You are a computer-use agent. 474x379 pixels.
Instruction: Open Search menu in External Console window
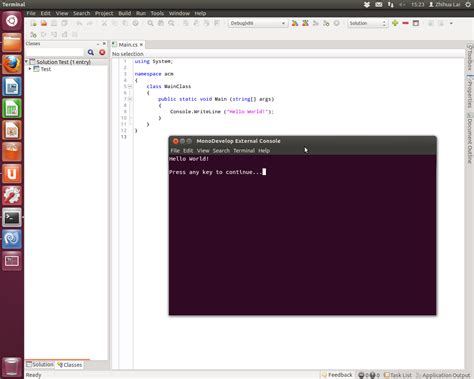tap(221, 151)
